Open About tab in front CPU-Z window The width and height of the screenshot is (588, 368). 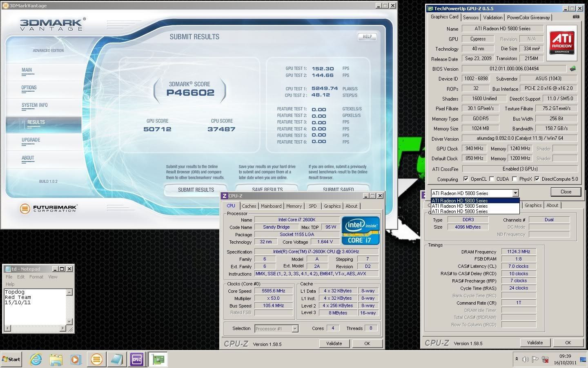(x=351, y=206)
